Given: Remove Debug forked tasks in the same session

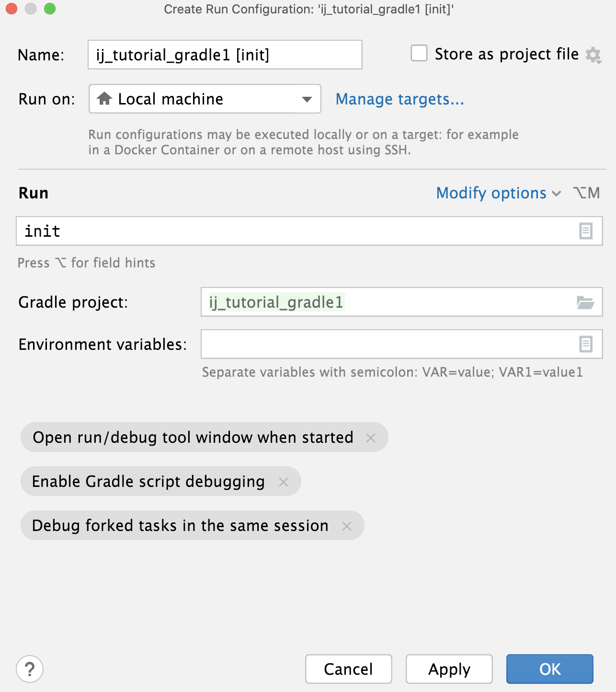Looking at the screenshot, I should (348, 525).
